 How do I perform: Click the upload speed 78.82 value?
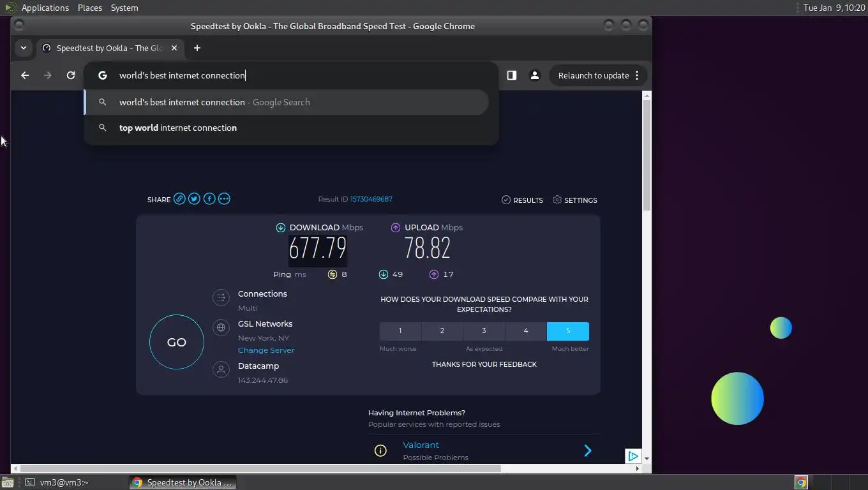coord(428,249)
